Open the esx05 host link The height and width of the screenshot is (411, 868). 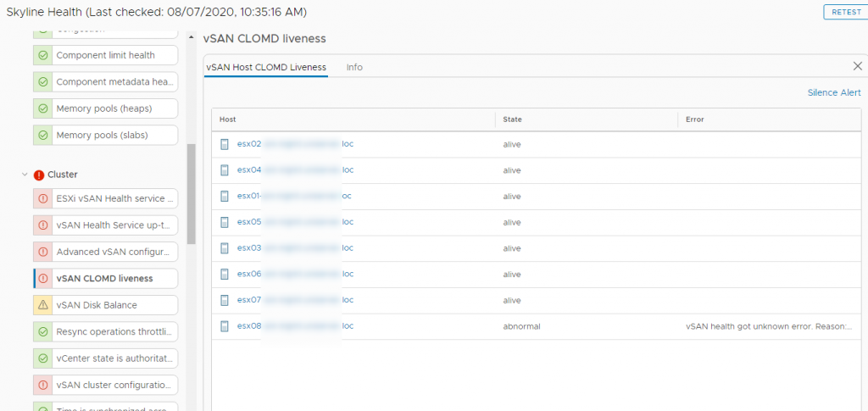[x=295, y=222]
